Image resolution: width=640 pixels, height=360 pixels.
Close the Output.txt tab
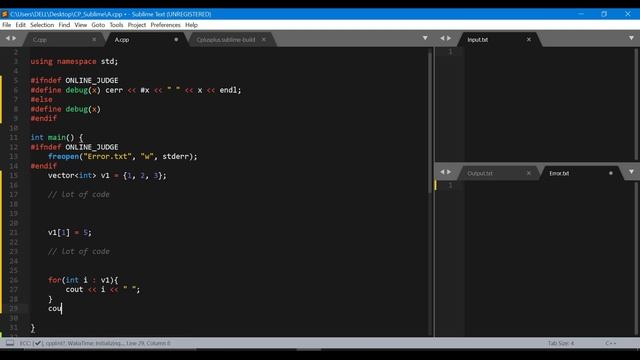529,173
